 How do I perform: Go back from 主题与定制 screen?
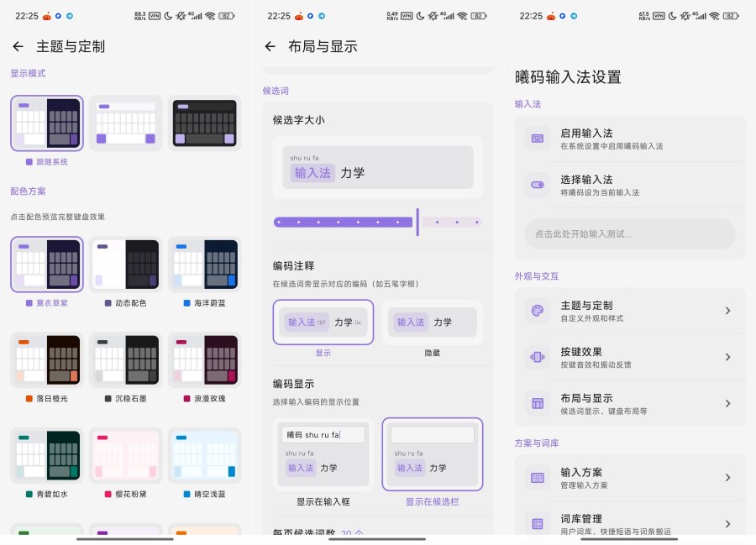(x=18, y=46)
